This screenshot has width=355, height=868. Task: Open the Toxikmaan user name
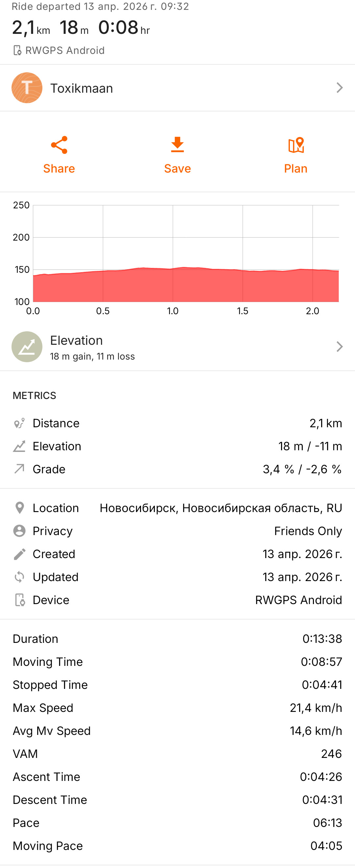point(82,88)
